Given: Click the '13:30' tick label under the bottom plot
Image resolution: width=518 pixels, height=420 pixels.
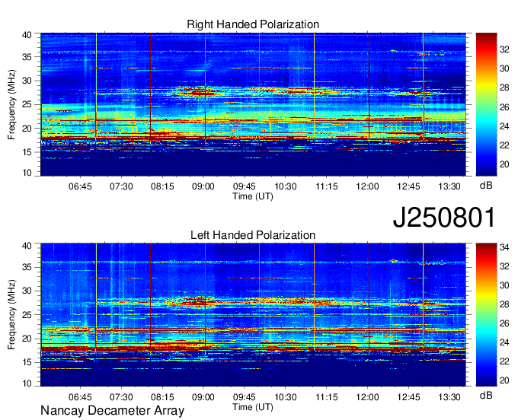Looking at the screenshot, I should coord(449,397).
